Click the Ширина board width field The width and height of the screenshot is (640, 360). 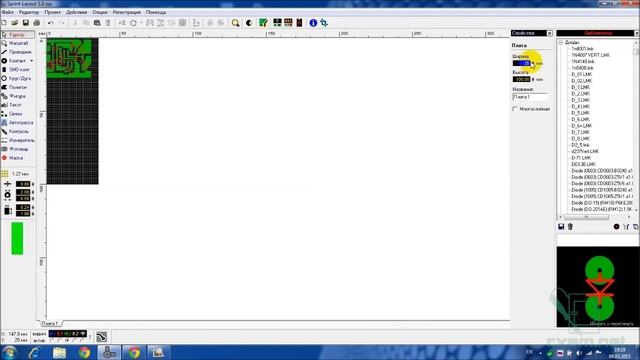[x=522, y=63]
